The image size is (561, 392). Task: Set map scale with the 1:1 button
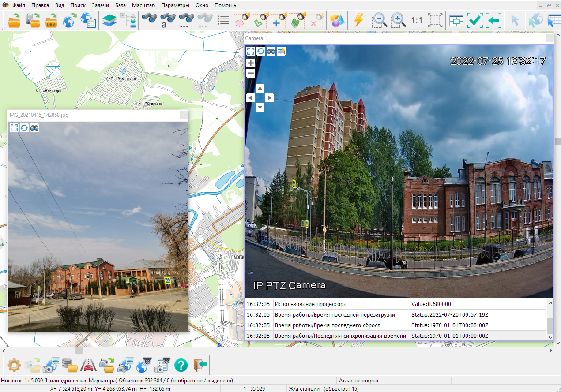pos(416,21)
